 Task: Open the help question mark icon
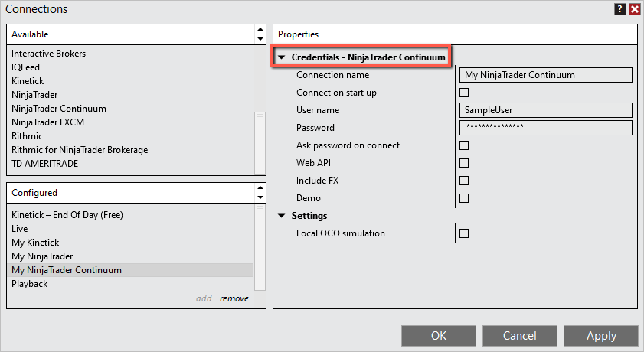click(619, 9)
